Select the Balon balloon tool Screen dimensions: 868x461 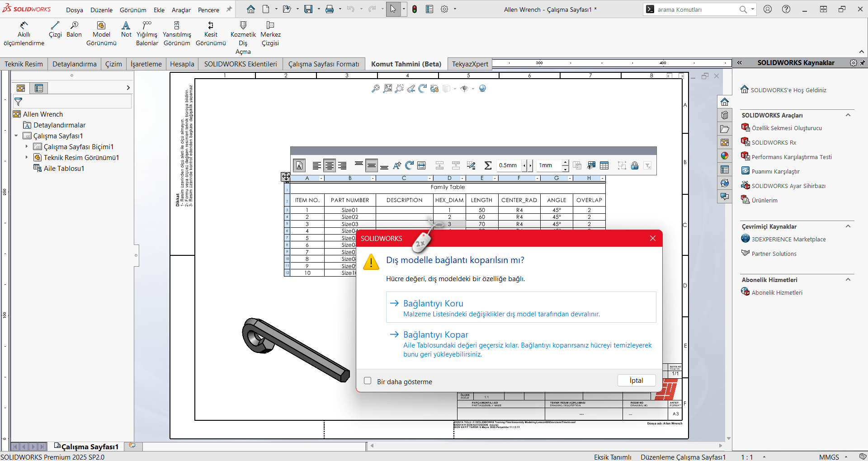(x=74, y=30)
